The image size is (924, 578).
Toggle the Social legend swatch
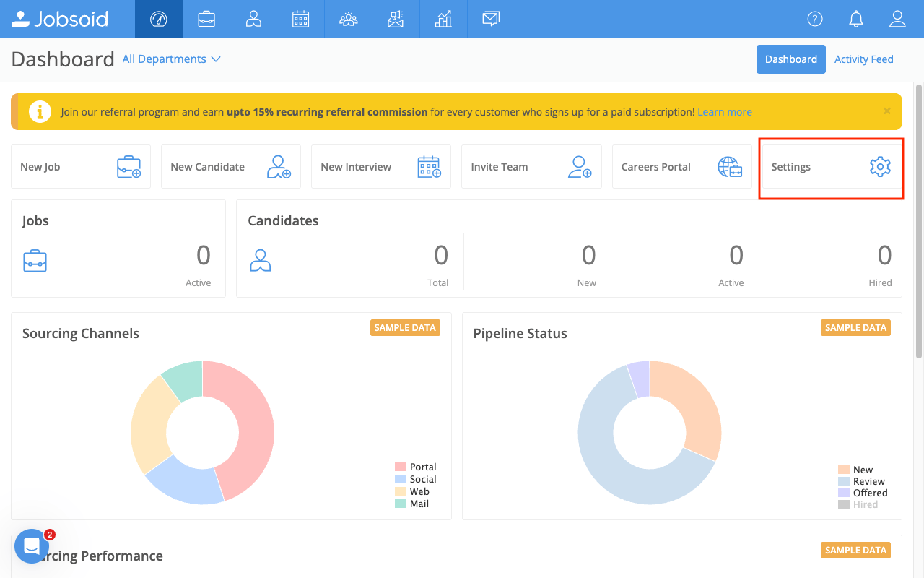pos(401,479)
